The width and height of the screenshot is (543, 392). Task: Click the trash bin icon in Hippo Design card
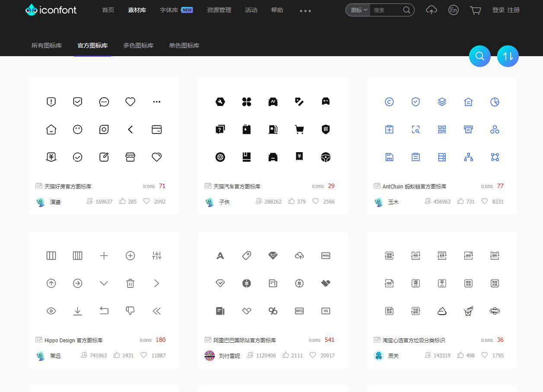click(130, 283)
